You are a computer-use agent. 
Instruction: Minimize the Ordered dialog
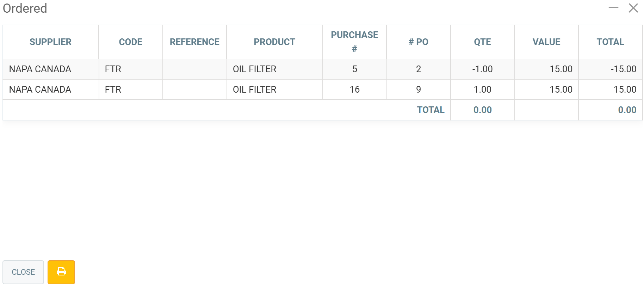point(613,8)
